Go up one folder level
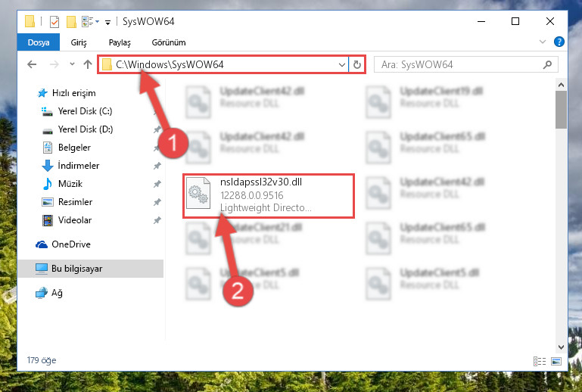582x392 pixels. click(x=88, y=64)
